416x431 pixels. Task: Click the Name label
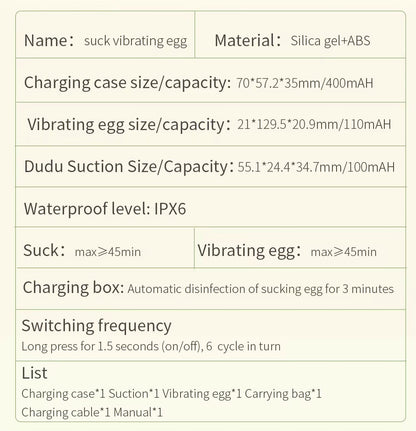pyautogui.click(x=49, y=41)
